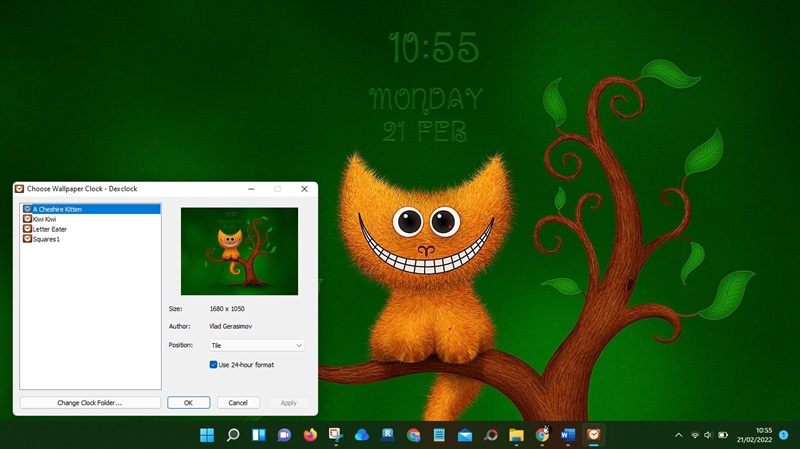
Task: Pick Squares1 from the clock list
Action: pyautogui.click(x=46, y=239)
